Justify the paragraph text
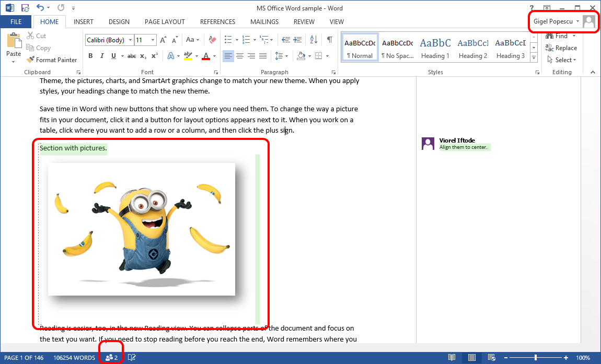601x364 pixels. pos(263,56)
